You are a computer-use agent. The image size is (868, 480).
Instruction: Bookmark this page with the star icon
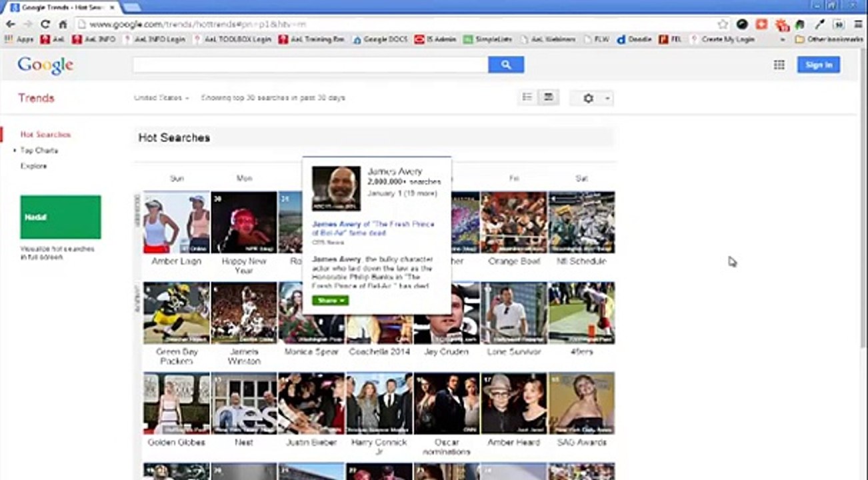pyautogui.click(x=723, y=24)
